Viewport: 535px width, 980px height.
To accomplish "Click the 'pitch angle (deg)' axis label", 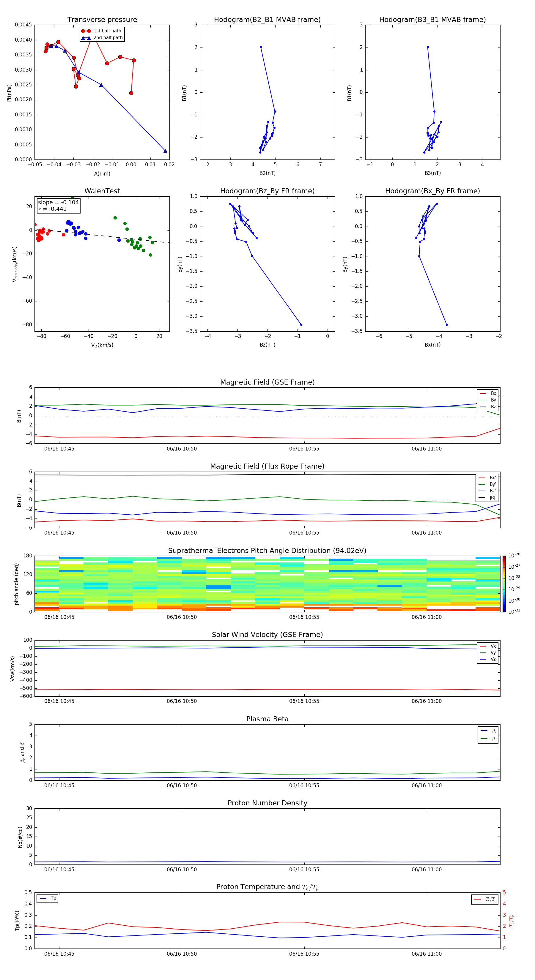I will coord(16,584).
